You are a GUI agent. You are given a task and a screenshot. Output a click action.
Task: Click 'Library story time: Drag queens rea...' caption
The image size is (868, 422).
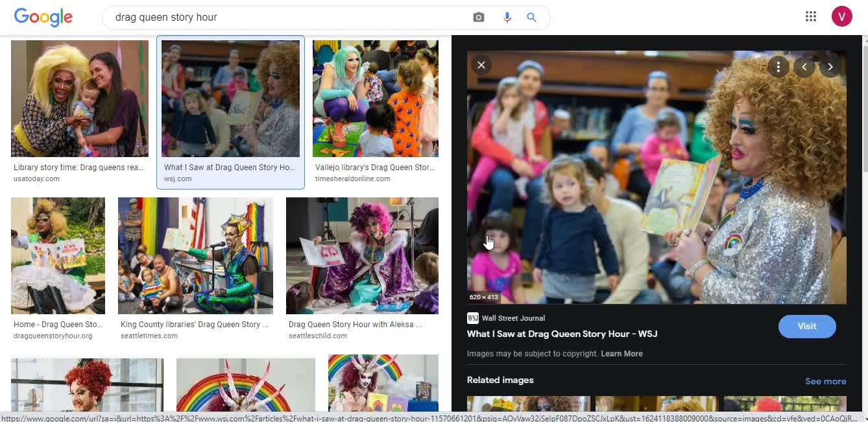78,168
